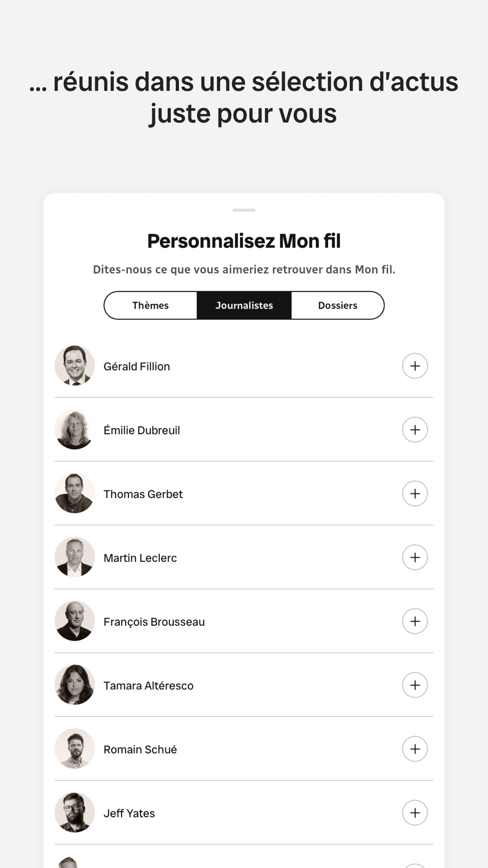Select Tamara Altéresco's profile picture
Image resolution: width=488 pixels, height=868 pixels.
coord(75,684)
